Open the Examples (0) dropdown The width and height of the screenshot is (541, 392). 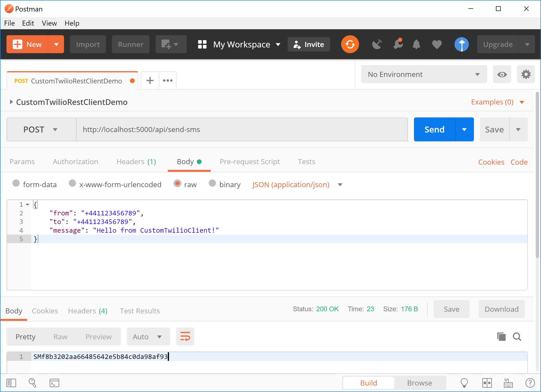498,102
